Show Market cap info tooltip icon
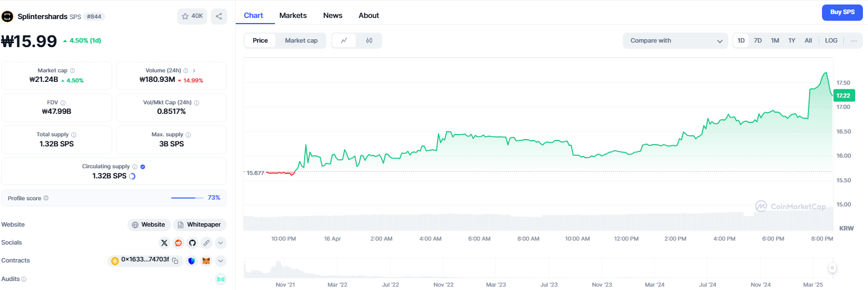Image resolution: width=868 pixels, height=290 pixels. click(72, 71)
